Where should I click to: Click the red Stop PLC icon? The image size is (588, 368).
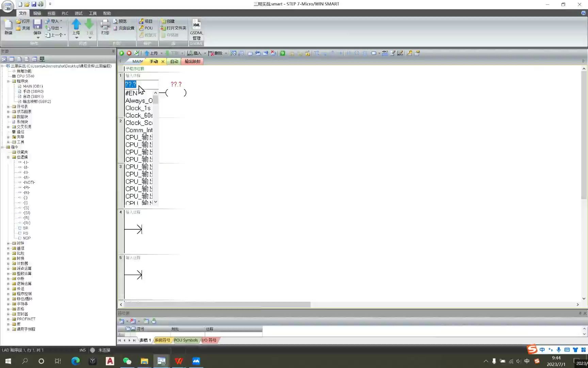coord(129,53)
